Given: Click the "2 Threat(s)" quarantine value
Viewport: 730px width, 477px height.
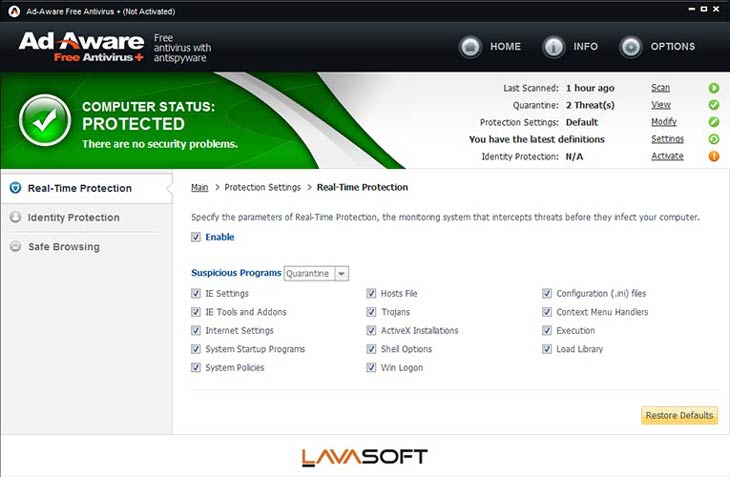Looking at the screenshot, I should coord(590,105).
